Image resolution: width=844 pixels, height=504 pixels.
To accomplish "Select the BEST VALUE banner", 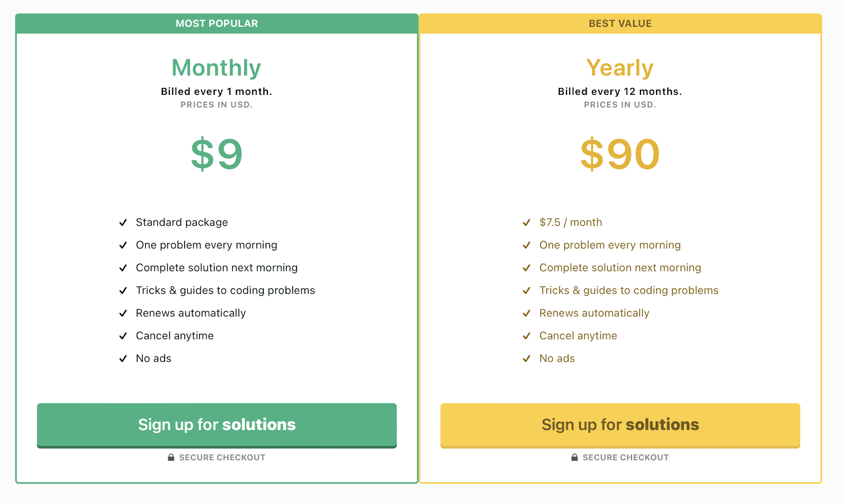I will 620,24.
